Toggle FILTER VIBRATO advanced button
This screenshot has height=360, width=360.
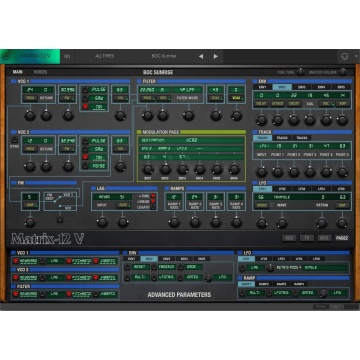click(96, 294)
